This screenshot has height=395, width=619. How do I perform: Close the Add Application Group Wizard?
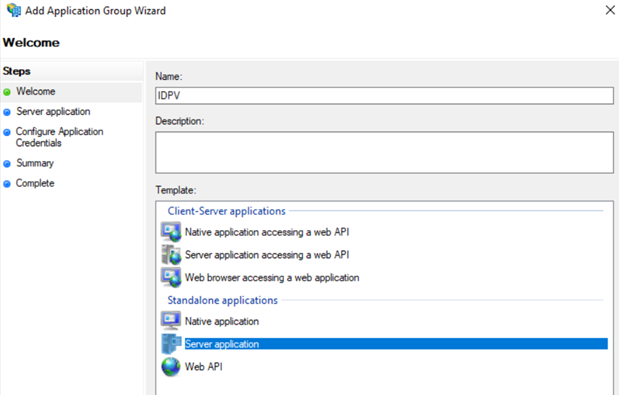[x=610, y=10]
